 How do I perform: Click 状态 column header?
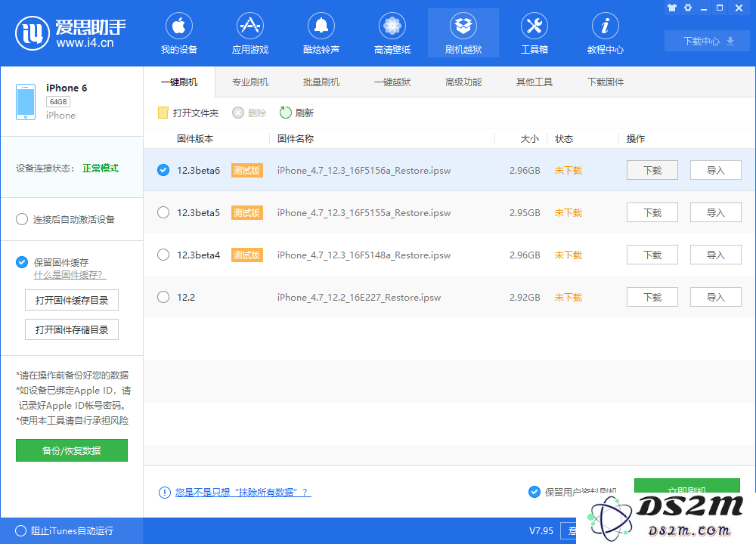564,139
